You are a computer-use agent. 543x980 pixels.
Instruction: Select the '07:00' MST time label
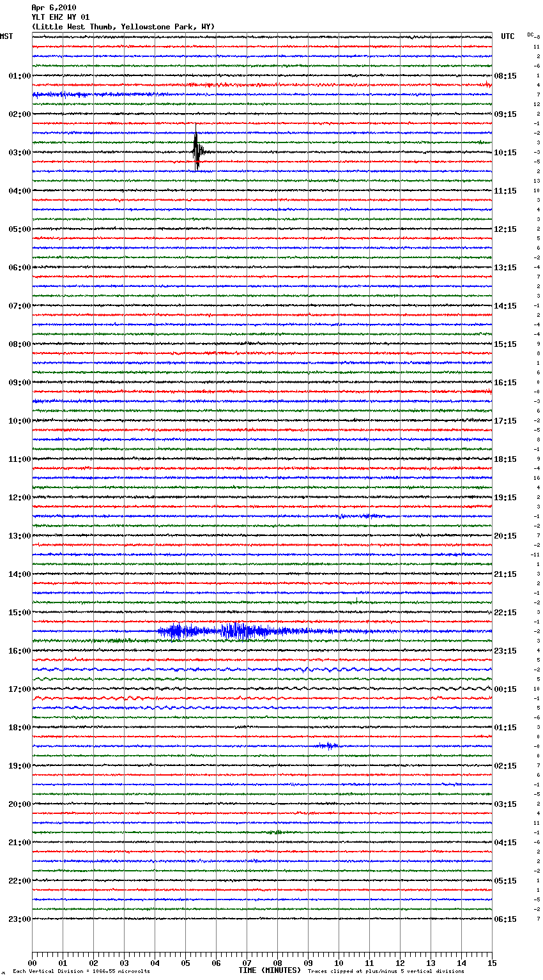tap(19, 306)
